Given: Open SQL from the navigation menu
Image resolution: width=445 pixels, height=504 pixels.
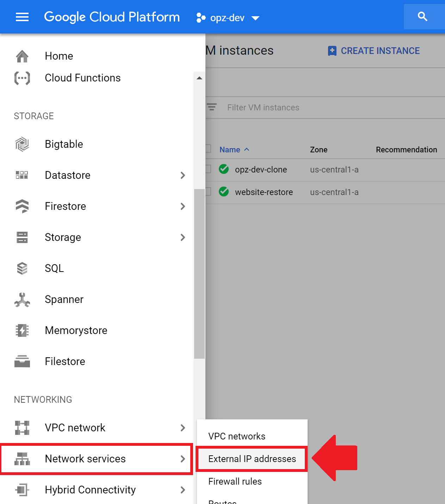Looking at the screenshot, I should [x=54, y=268].
